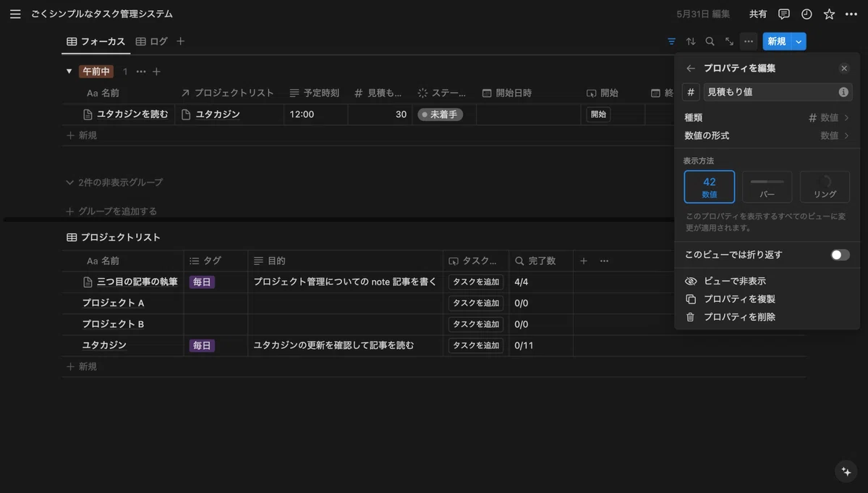Select 数値 display option showing 42
Image resolution: width=868 pixels, height=493 pixels.
click(x=710, y=187)
